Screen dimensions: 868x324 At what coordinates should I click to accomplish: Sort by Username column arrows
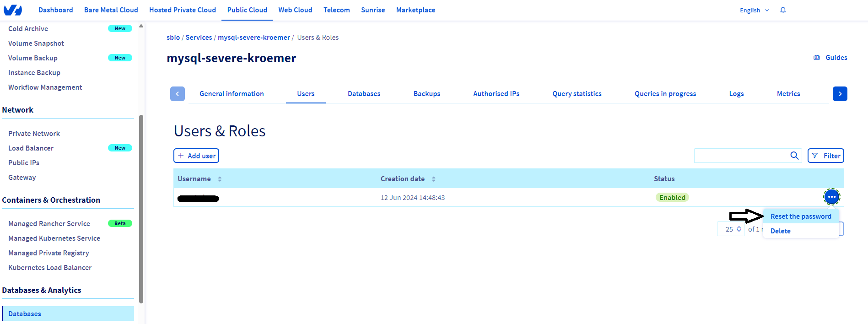click(x=220, y=179)
